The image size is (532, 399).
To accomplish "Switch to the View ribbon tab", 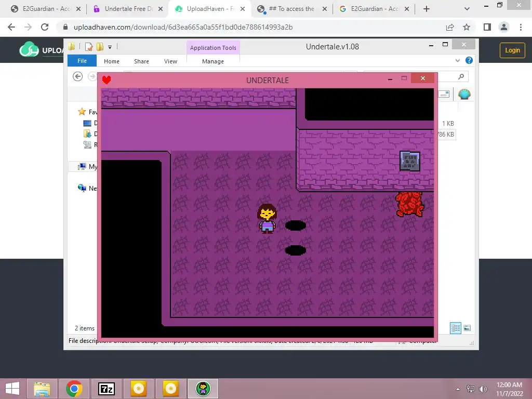I will click(x=170, y=61).
